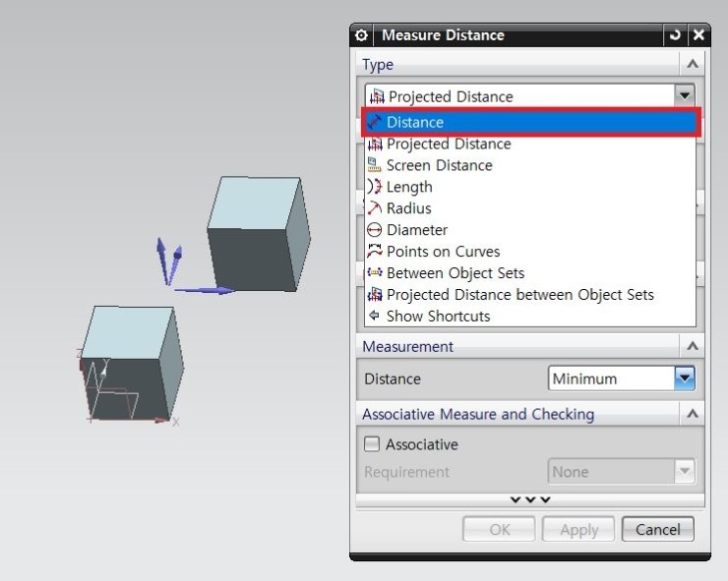Viewport: 728px width, 581px height.
Task: Click the Points on Curves icon
Action: pos(374,252)
